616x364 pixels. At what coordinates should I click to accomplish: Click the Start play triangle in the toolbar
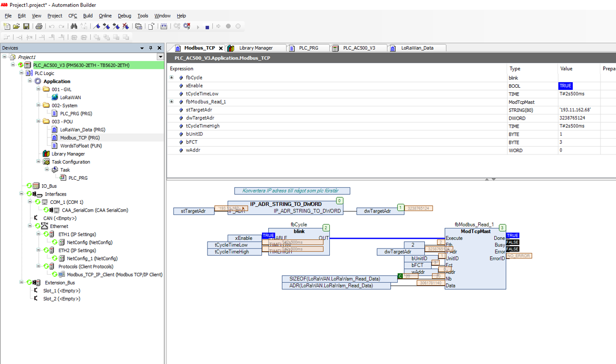tap(198, 27)
